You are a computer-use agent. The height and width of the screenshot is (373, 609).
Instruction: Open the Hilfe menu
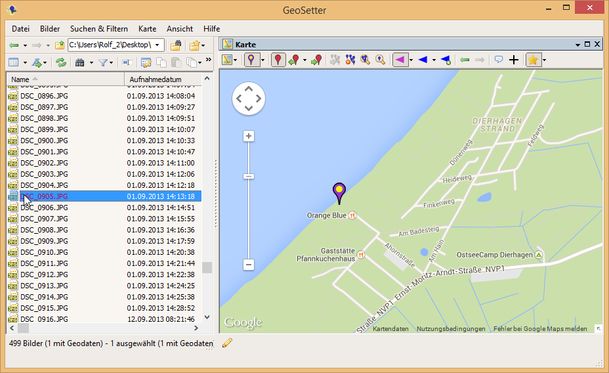(x=212, y=29)
